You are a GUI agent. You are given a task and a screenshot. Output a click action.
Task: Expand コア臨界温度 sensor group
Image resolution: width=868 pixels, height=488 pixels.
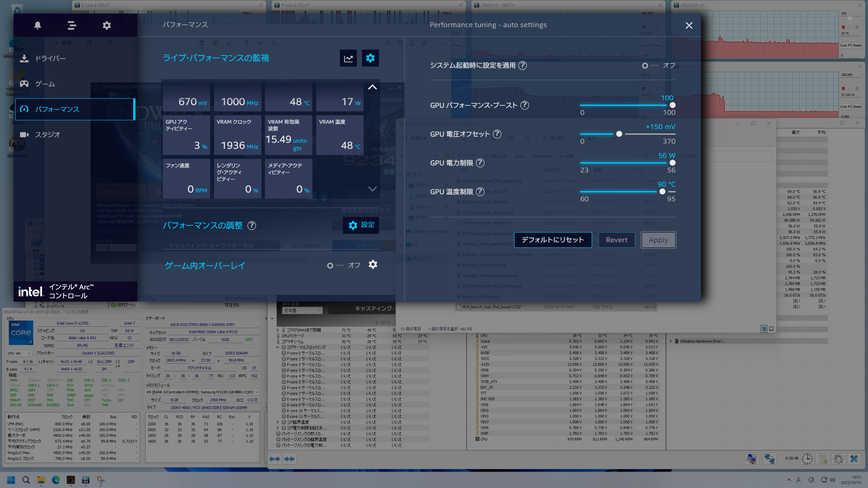click(x=278, y=422)
